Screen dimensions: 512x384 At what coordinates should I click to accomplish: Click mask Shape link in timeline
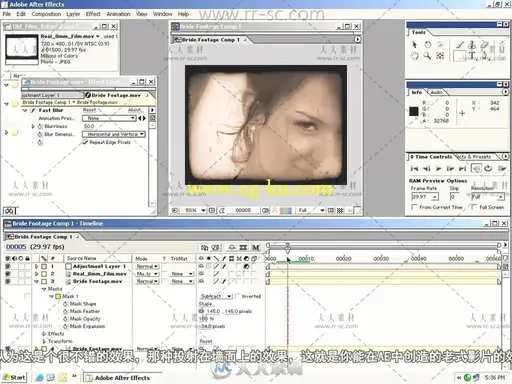pyautogui.click(x=205, y=304)
